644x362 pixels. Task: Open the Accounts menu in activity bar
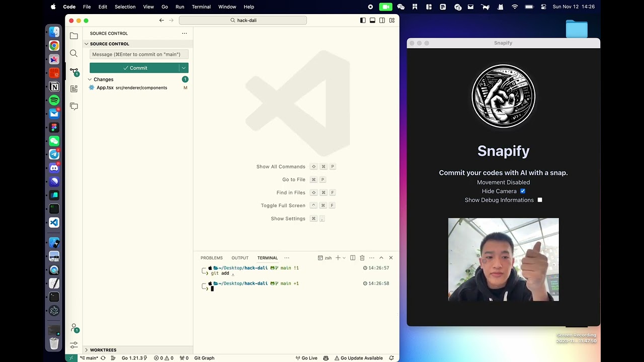[74, 328]
